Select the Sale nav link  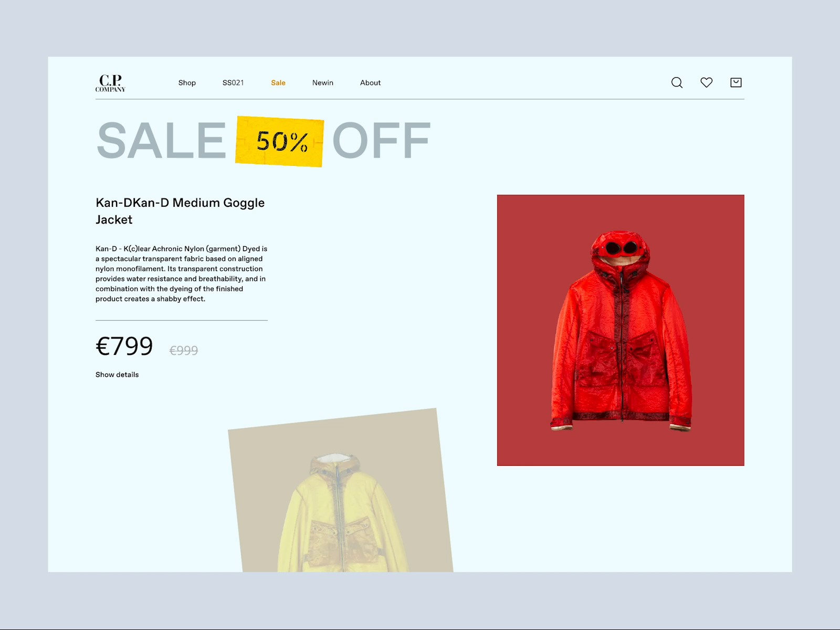(x=278, y=83)
